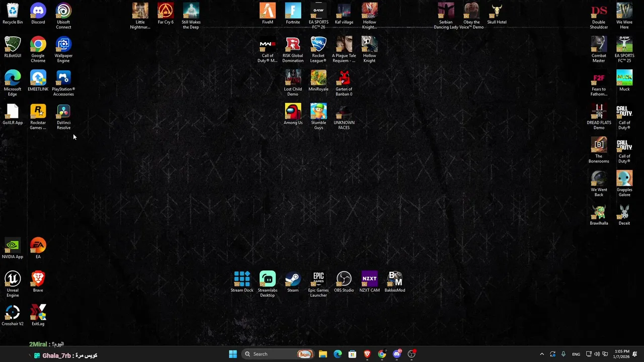Select the Kaf village icon

(344, 14)
